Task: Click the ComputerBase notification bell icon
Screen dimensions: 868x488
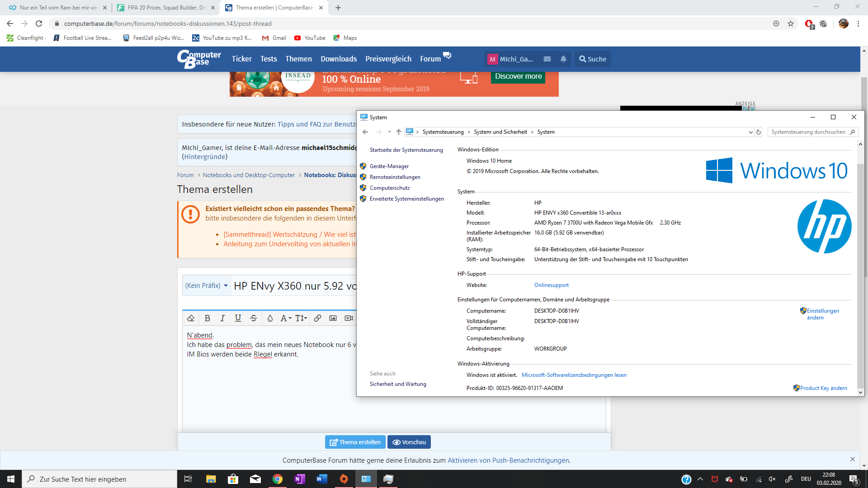Action: click(563, 59)
